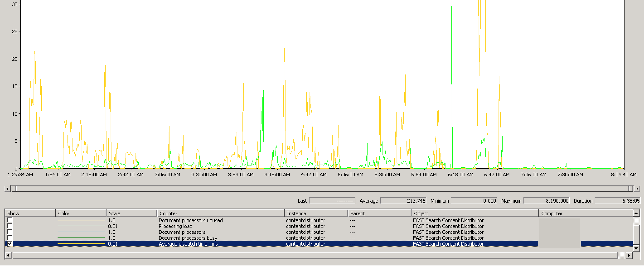Click the Counter column header
The image size is (644, 266).
pyautogui.click(x=220, y=213)
